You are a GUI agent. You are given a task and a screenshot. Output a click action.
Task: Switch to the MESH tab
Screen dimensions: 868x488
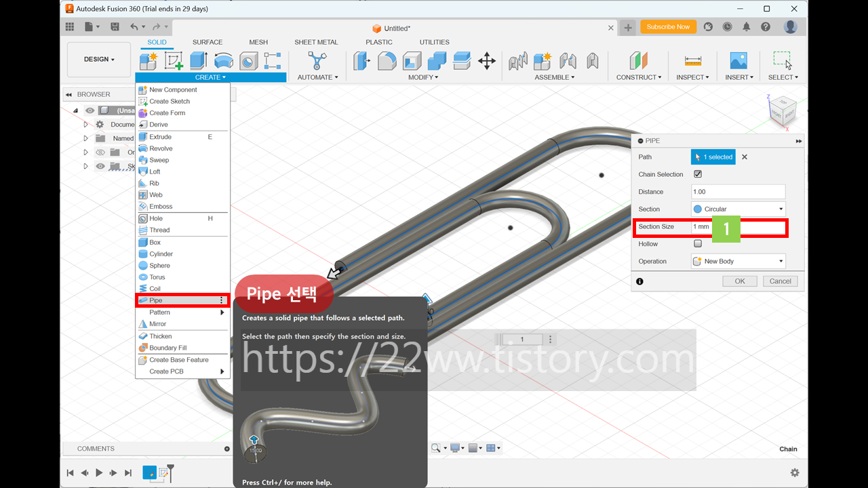[258, 42]
